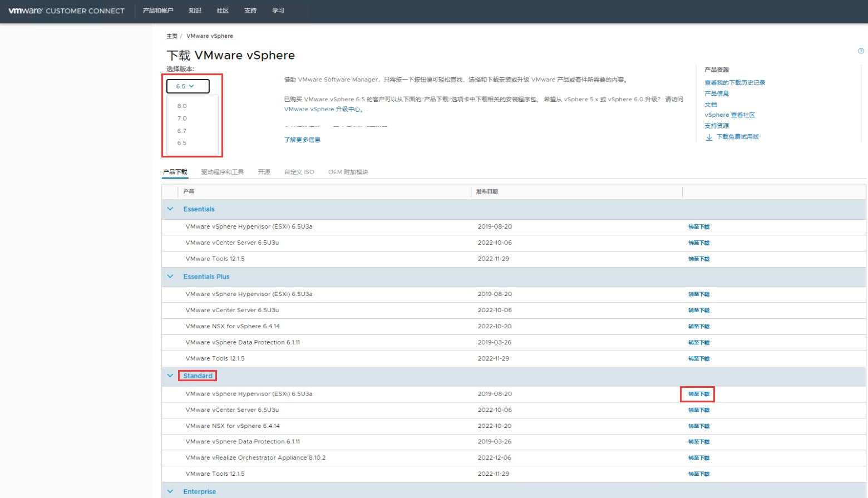Switch to the 驱动程序和工具 tab
This screenshot has width=868, height=498.
223,172
